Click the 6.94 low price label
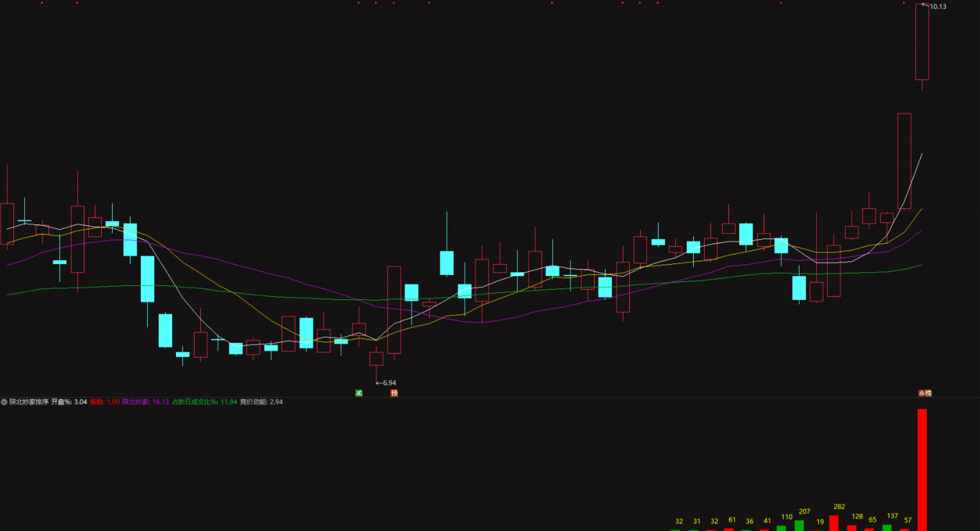Screen dimensions: 980x531 point(389,383)
